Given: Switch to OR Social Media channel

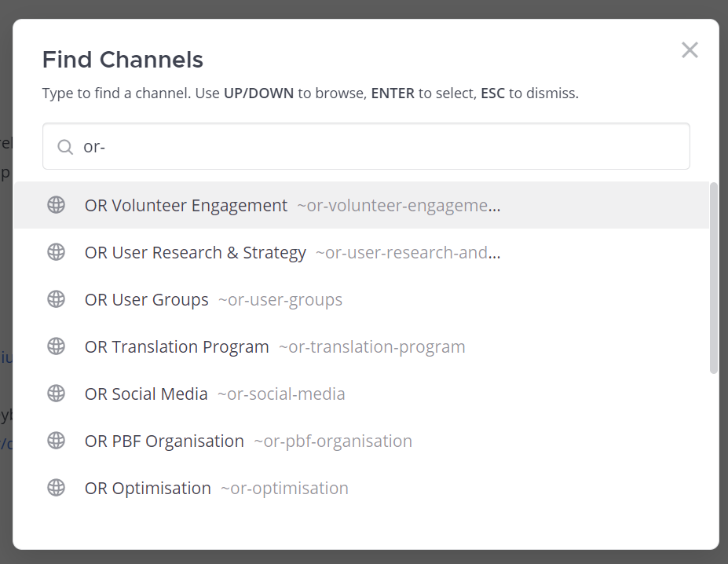Looking at the screenshot, I should tap(146, 394).
